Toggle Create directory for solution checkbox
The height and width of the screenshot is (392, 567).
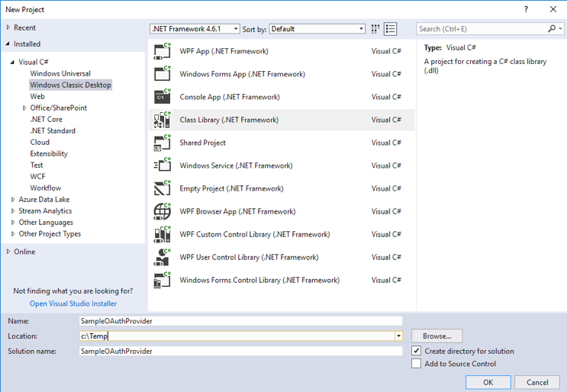[416, 351]
